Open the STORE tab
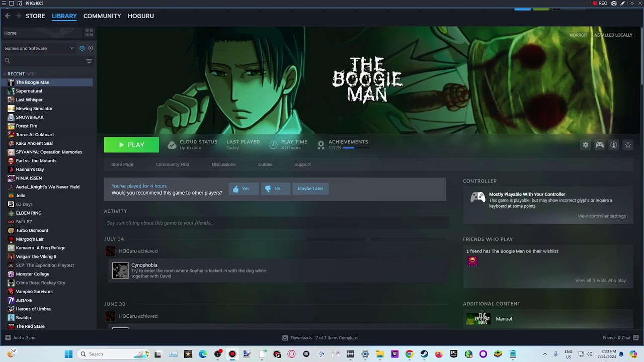The height and width of the screenshot is (362, 644). click(x=35, y=16)
